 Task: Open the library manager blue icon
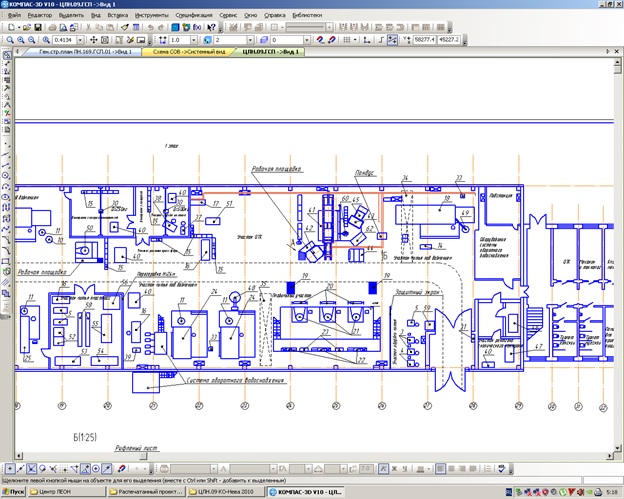[175, 27]
